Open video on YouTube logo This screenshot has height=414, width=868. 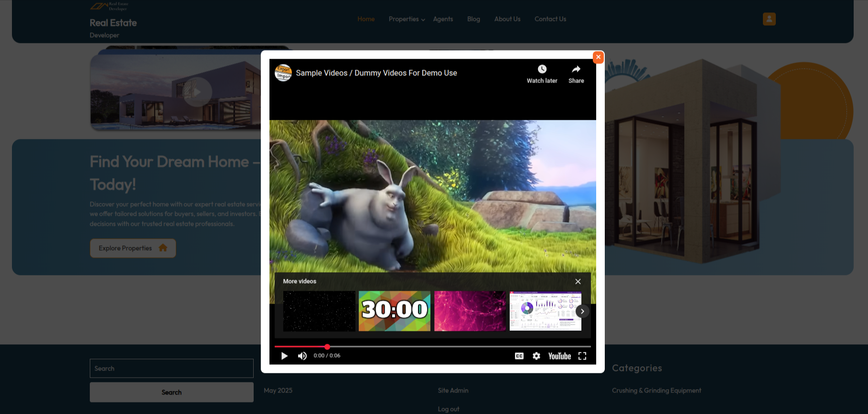(x=559, y=356)
